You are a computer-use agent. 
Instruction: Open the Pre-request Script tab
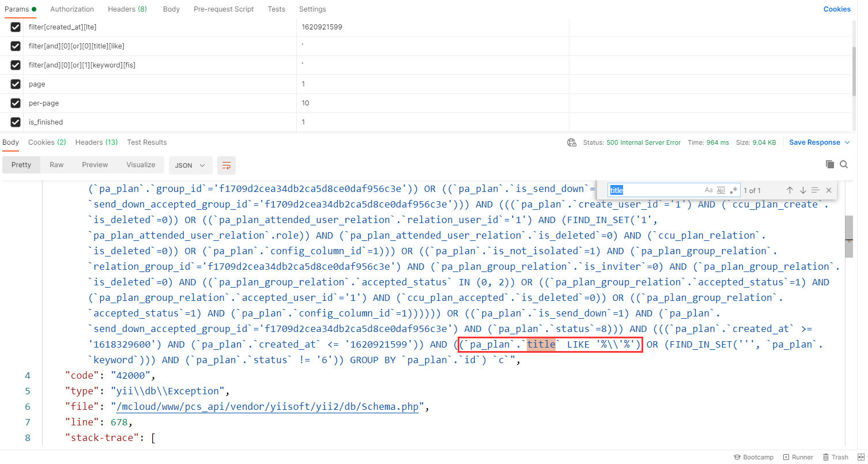[224, 9]
